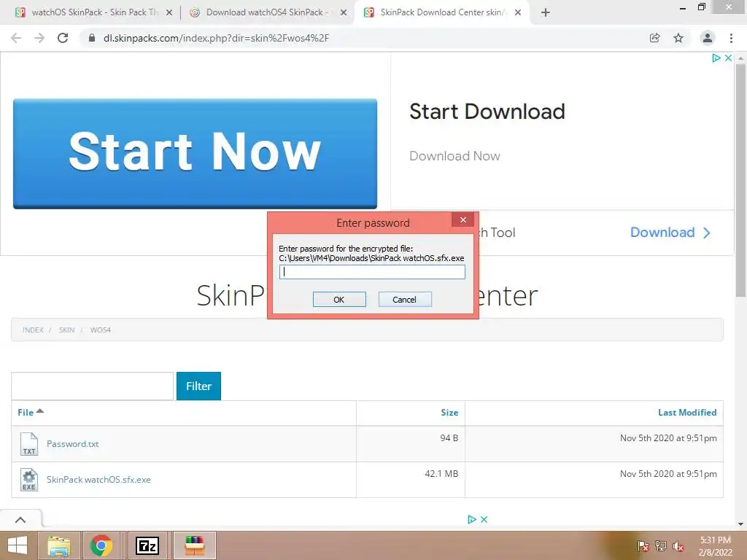This screenshot has width=747, height=560.
Task: Click OK in the Enter password dialog
Action: click(339, 300)
